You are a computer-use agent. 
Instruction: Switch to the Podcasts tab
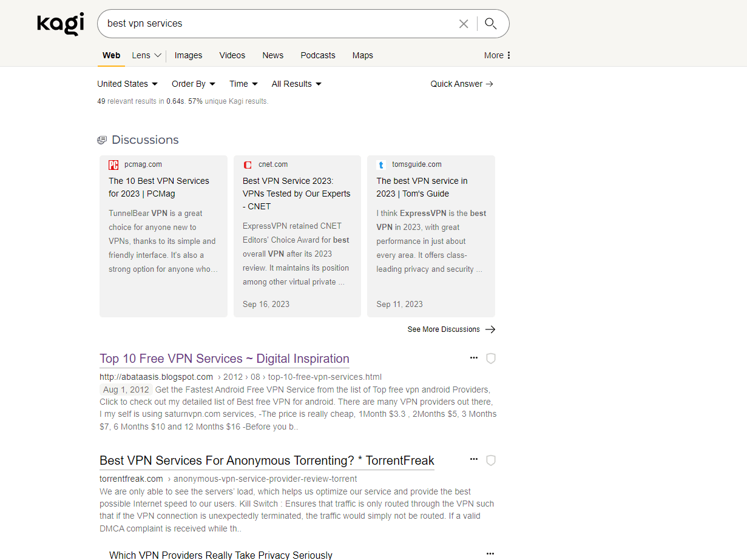(x=318, y=55)
